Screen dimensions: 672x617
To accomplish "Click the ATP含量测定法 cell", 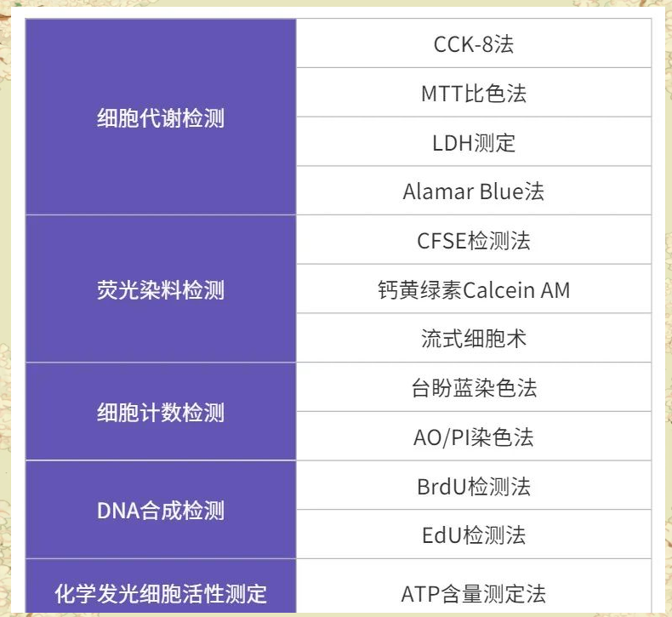I will point(474,592).
